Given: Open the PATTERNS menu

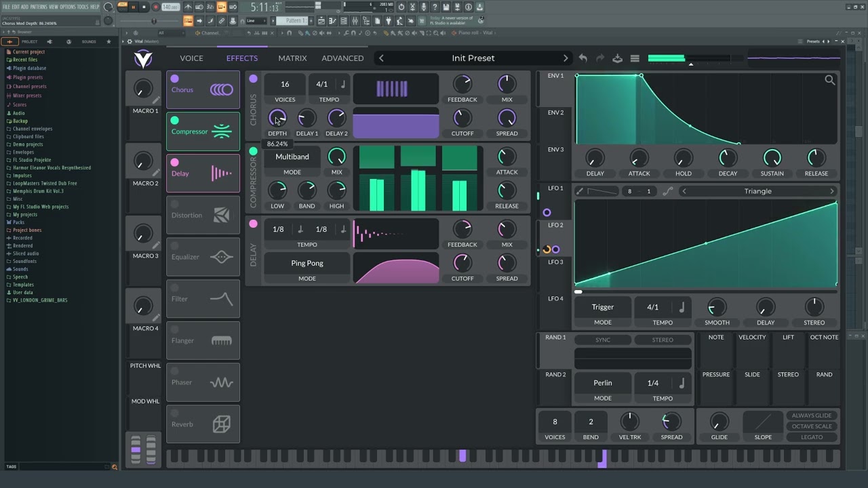Looking at the screenshot, I should click(38, 7).
